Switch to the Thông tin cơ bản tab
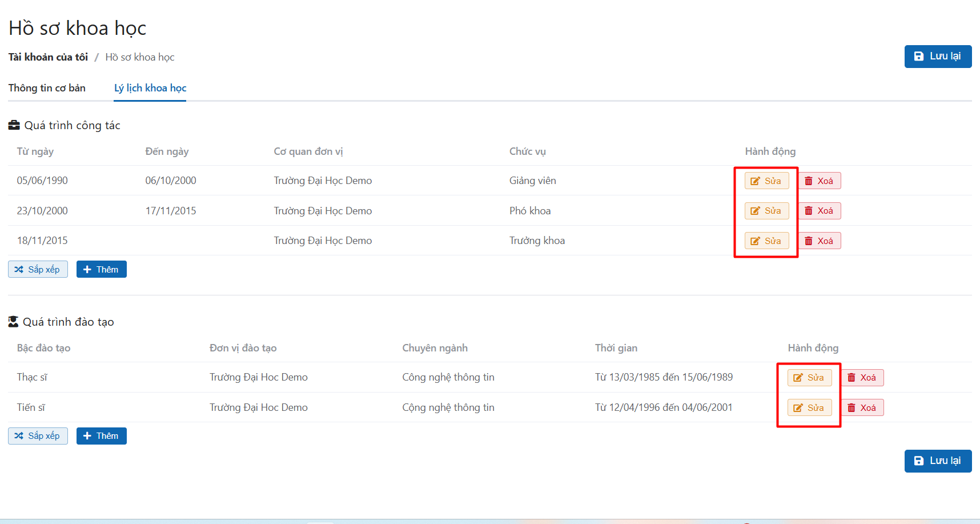Image resolution: width=980 pixels, height=524 pixels. point(47,88)
